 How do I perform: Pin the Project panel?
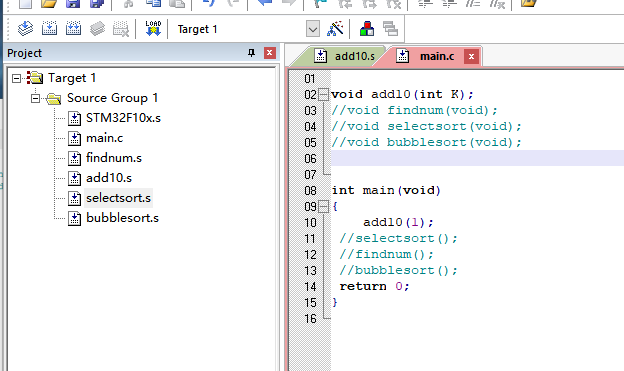click(252, 53)
